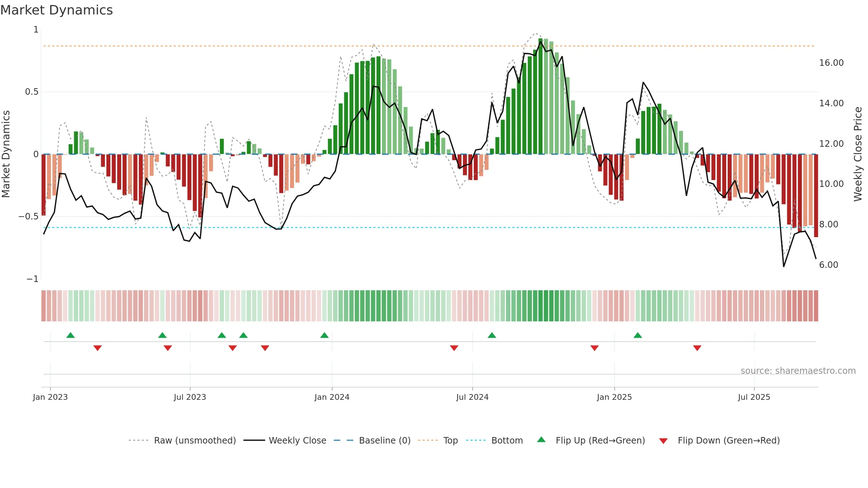
Task: Click the red Flip Down marker just before Jul 2024
Action: [454, 348]
